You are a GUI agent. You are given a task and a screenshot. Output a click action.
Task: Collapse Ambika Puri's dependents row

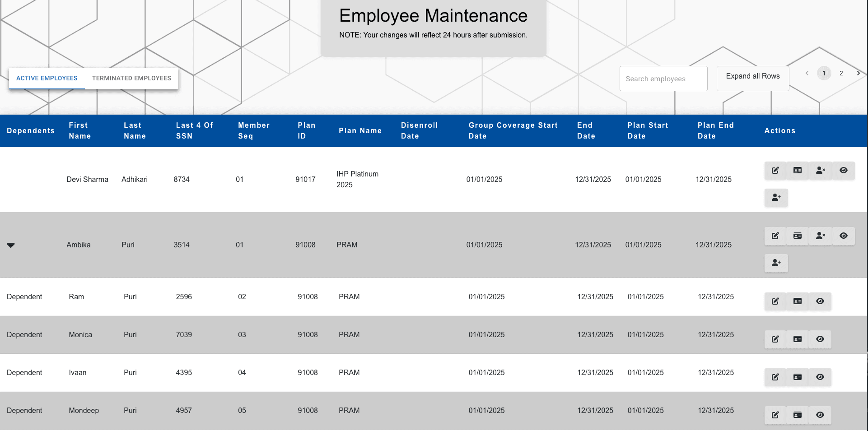pos(11,245)
